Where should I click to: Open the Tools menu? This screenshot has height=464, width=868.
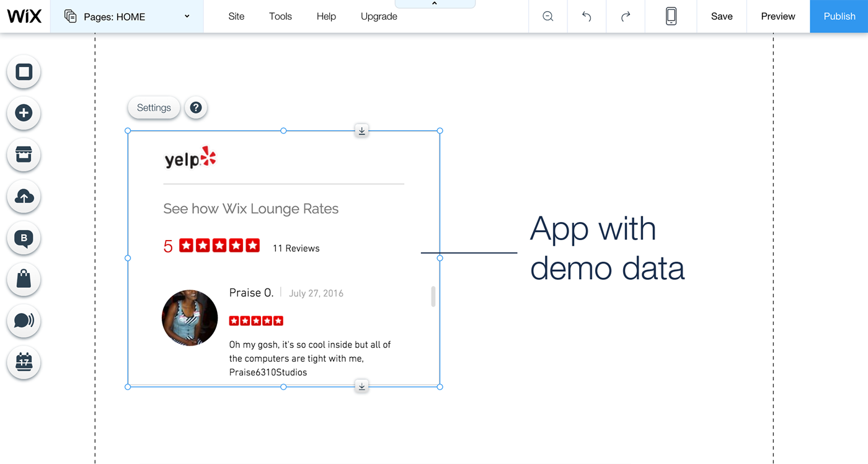(280, 17)
